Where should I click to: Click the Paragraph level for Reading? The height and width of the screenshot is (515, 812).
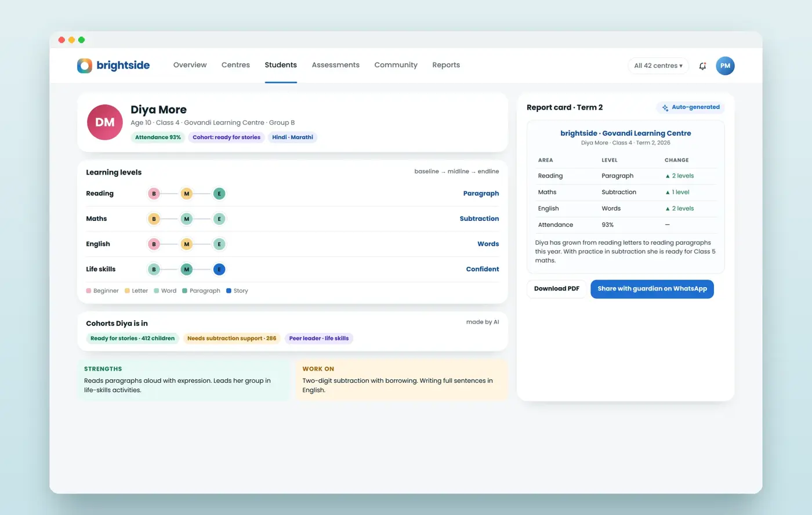tap(481, 194)
